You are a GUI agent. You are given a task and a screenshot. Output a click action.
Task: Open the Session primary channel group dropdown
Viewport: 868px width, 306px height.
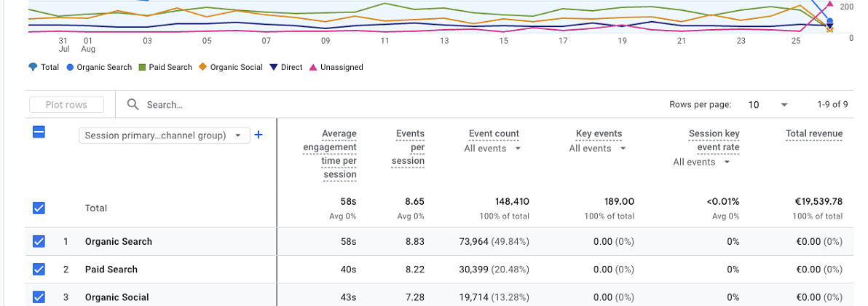164,136
